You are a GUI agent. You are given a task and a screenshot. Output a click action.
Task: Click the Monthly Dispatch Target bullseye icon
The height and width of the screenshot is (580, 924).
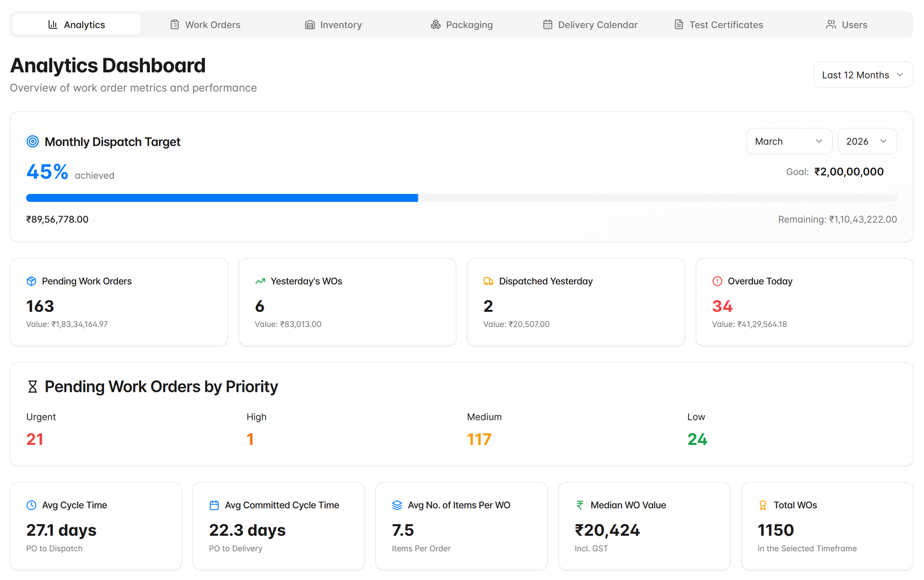coord(32,141)
